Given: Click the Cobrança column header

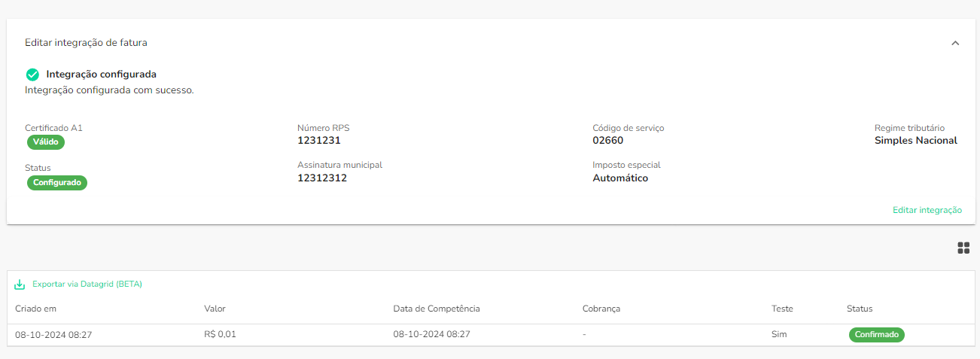Looking at the screenshot, I should (x=601, y=309).
